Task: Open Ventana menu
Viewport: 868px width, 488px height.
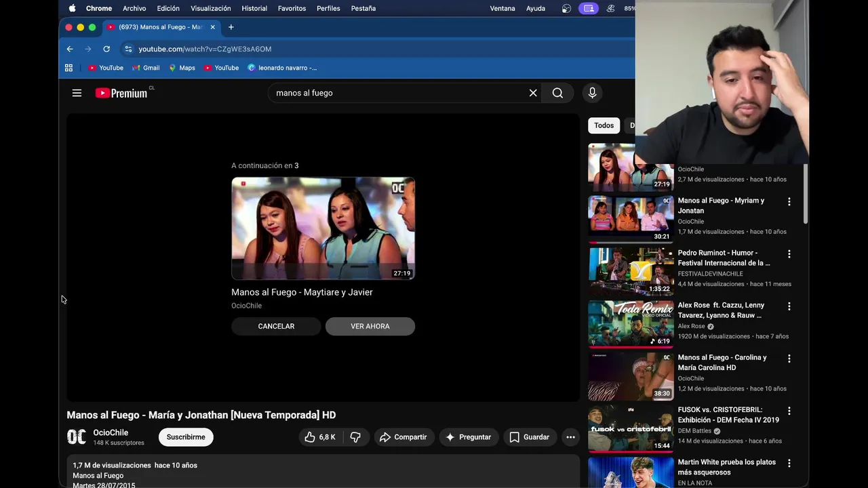Action: pos(502,8)
